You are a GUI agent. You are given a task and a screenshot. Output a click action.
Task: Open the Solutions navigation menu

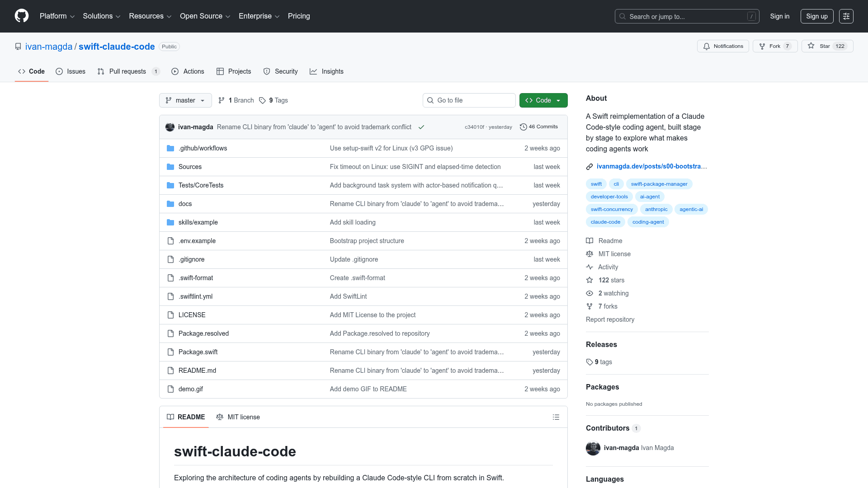coord(101,16)
